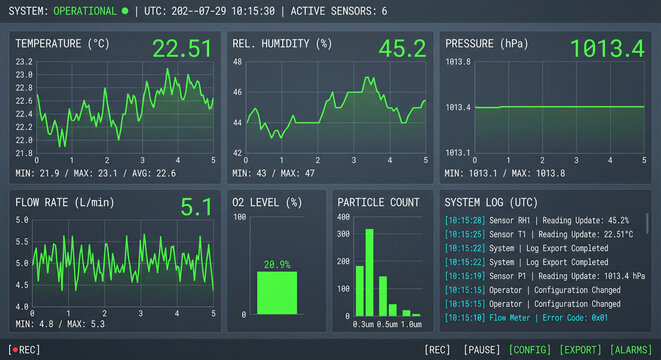The height and width of the screenshot is (360, 661).
Task: Click the PARTICLE COUNT panel title
Action: click(378, 202)
